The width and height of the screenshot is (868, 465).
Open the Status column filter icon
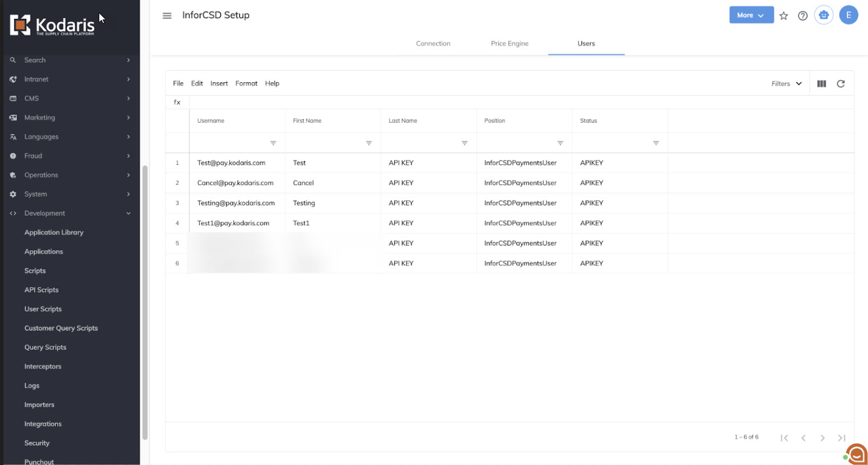pyautogui.click(x=656, y=143)
